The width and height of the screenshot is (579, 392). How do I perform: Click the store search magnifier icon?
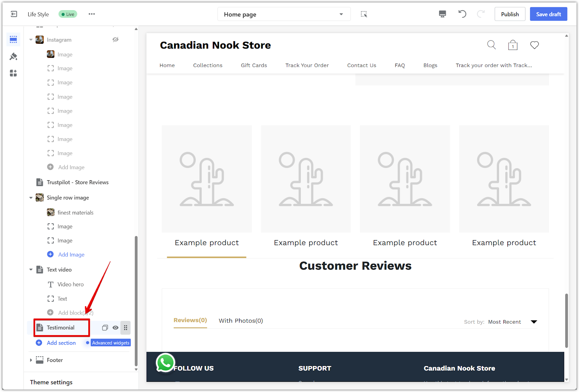[x=491, y=45]
